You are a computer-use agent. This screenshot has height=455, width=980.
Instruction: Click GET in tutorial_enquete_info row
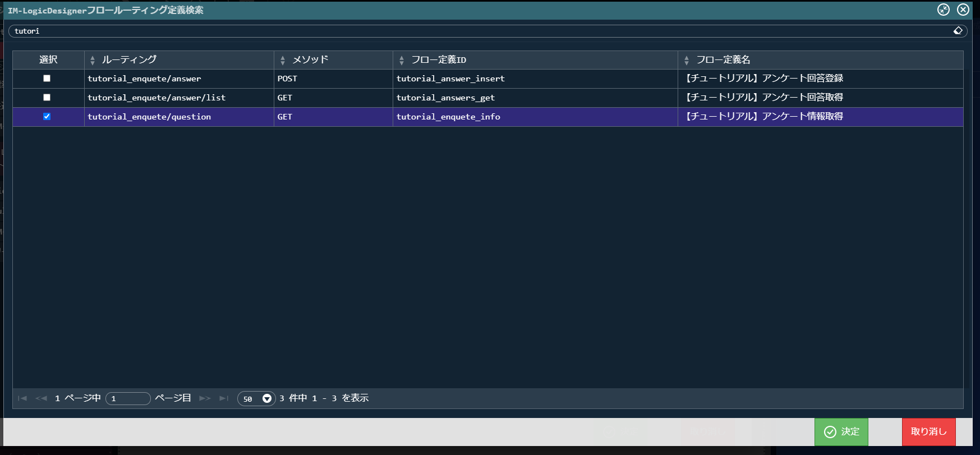[x=333, y=117]
